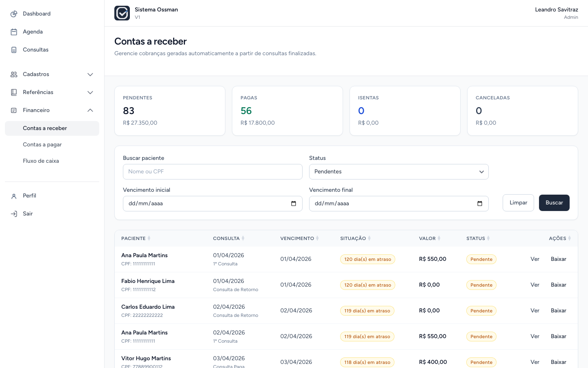Go to Contas a pagar
This screenshot has height=368, width=588.
pos(42,145)
